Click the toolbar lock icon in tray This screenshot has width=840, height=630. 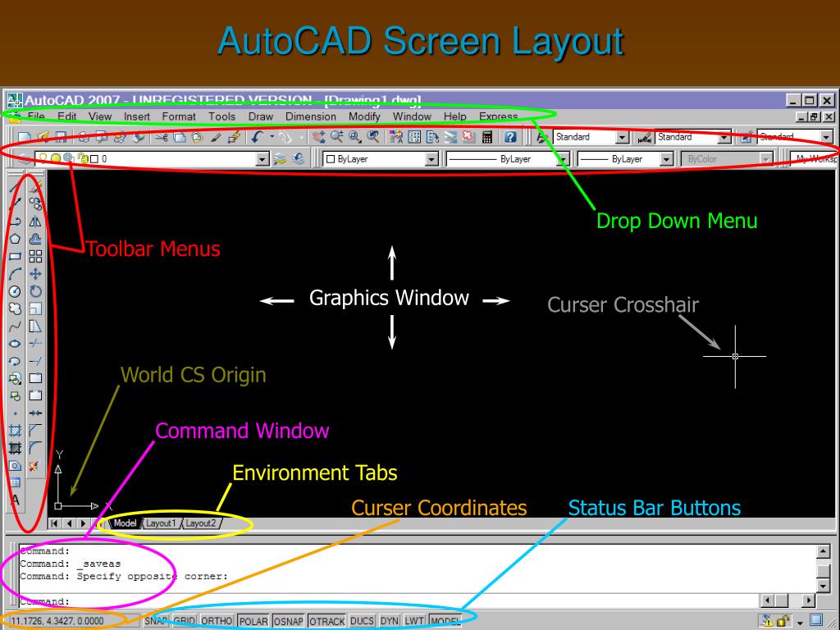pyautogui.click(x=783, y=622)
